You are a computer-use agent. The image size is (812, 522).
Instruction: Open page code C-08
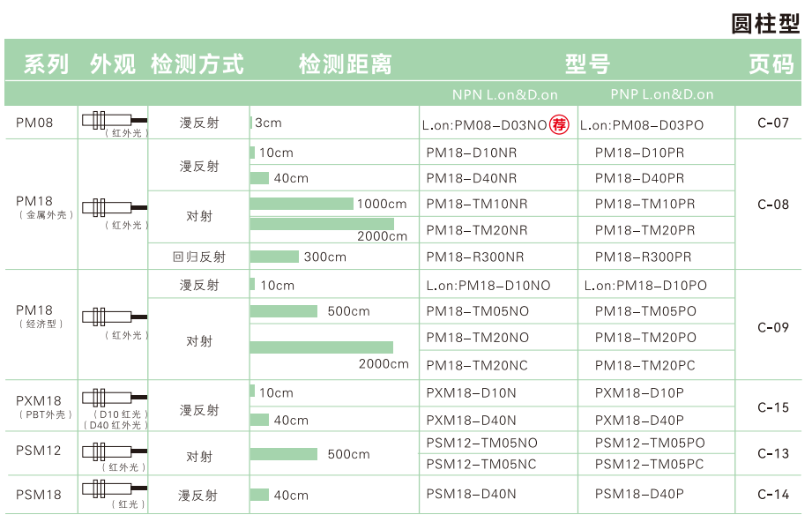773,205
